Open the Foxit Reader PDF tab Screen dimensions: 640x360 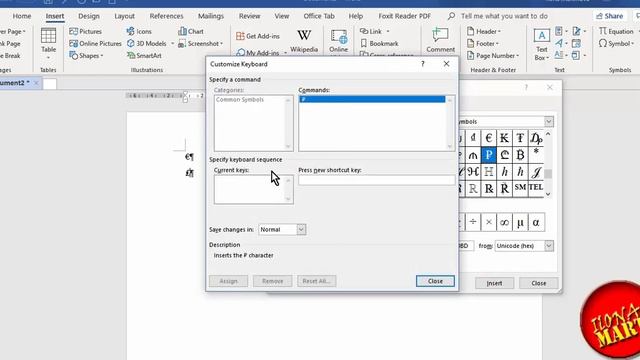coord(404,16)
